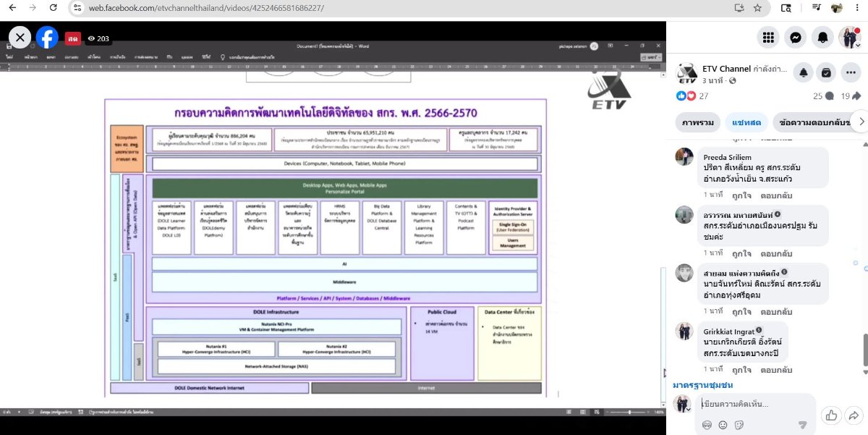Bookmark this page with star icon
This screenshot has width=868, height=435.
click(757, 8)
